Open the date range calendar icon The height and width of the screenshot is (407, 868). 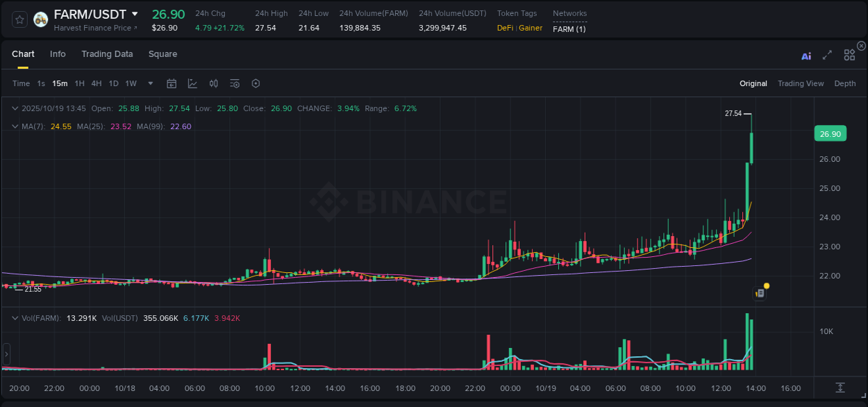click(x=172, y=83)
